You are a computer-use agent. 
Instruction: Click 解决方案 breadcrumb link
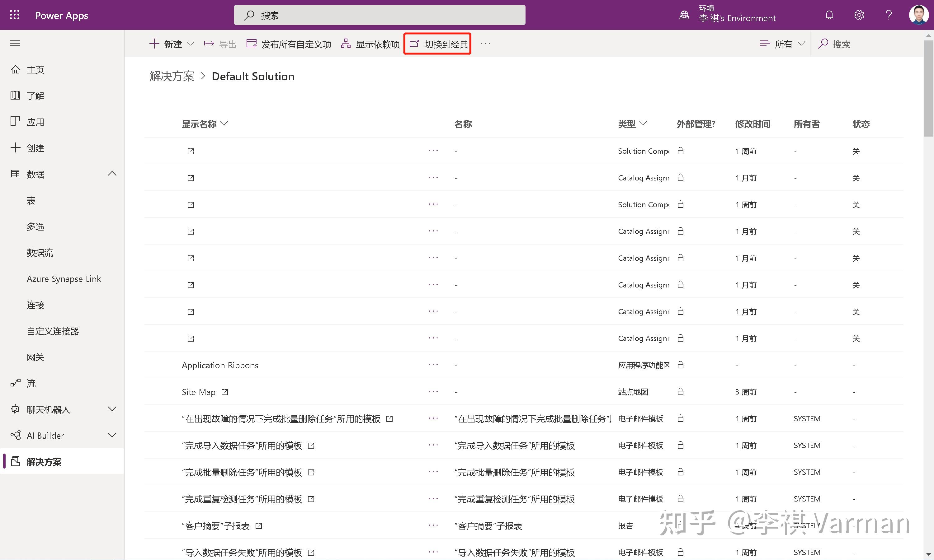[172, 76]
